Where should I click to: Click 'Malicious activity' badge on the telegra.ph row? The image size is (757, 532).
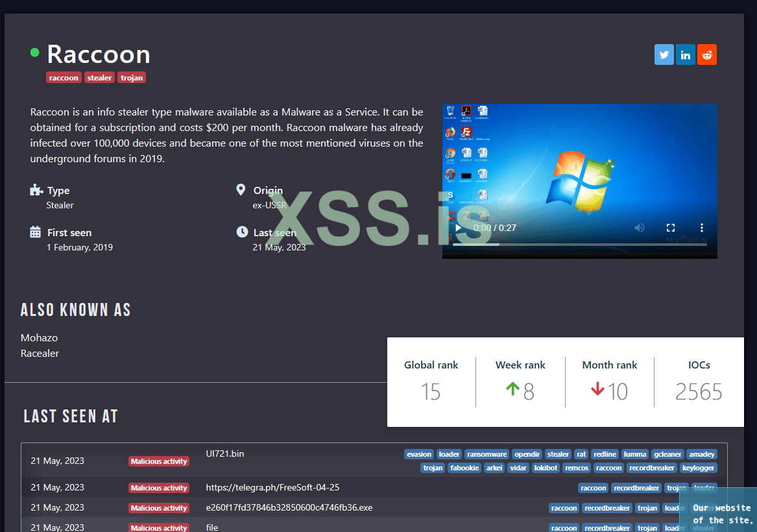pyautogui.click(x=159, y=488)
